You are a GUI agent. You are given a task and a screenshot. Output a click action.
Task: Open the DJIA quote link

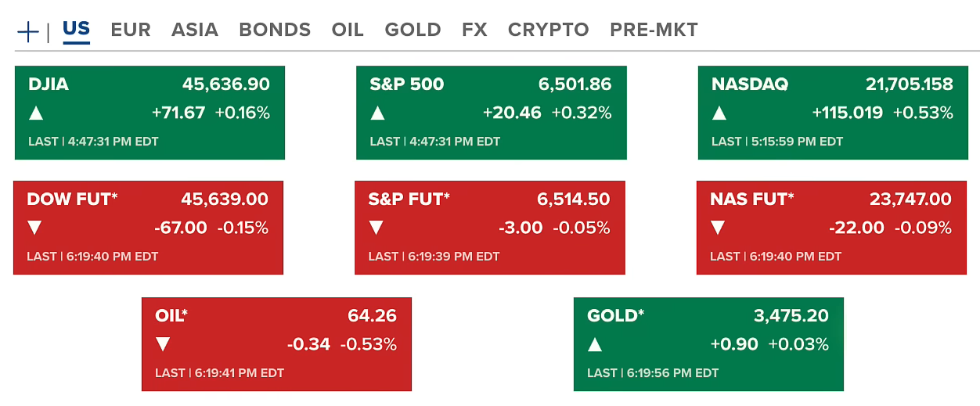click(49, 84)
